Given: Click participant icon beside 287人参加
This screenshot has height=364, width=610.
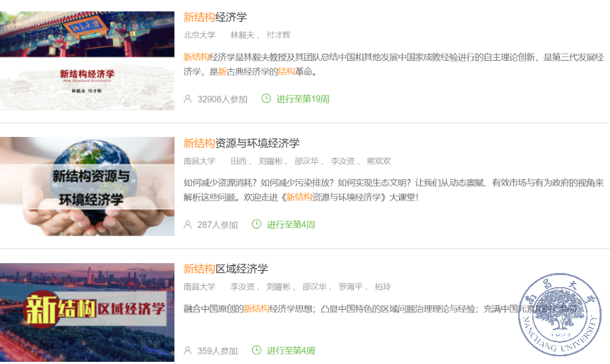Looking at the screenshot, I should click(x=188, y=224).
